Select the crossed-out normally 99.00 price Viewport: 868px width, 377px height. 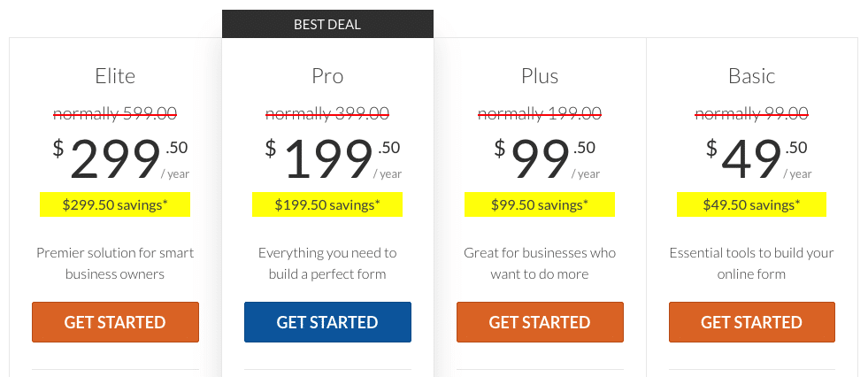point(752,114)
